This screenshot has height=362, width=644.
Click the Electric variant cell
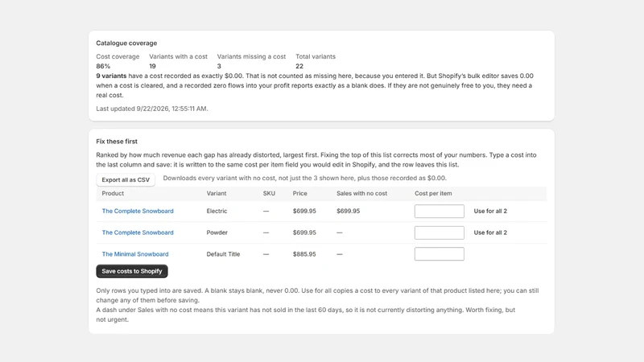(x=217, y=211)
